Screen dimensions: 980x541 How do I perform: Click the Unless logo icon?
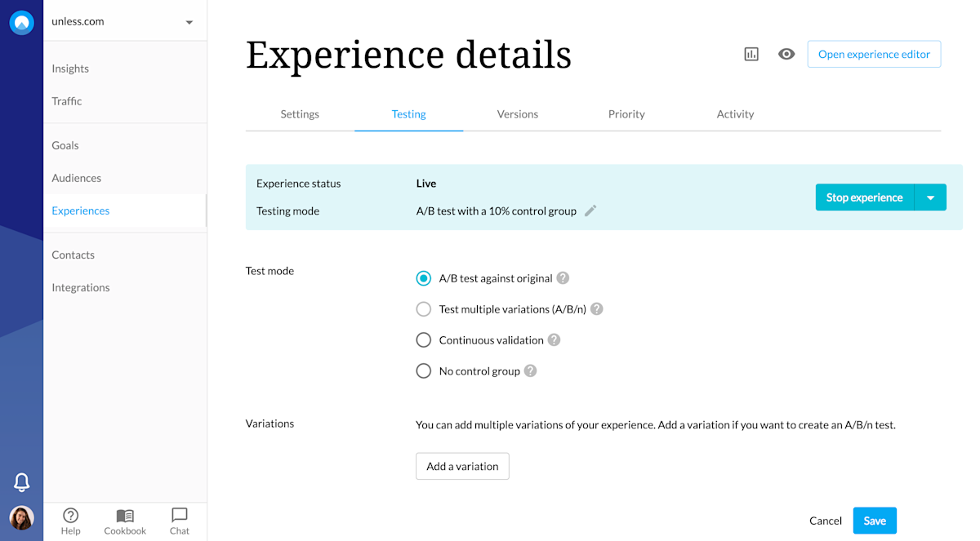22,22
